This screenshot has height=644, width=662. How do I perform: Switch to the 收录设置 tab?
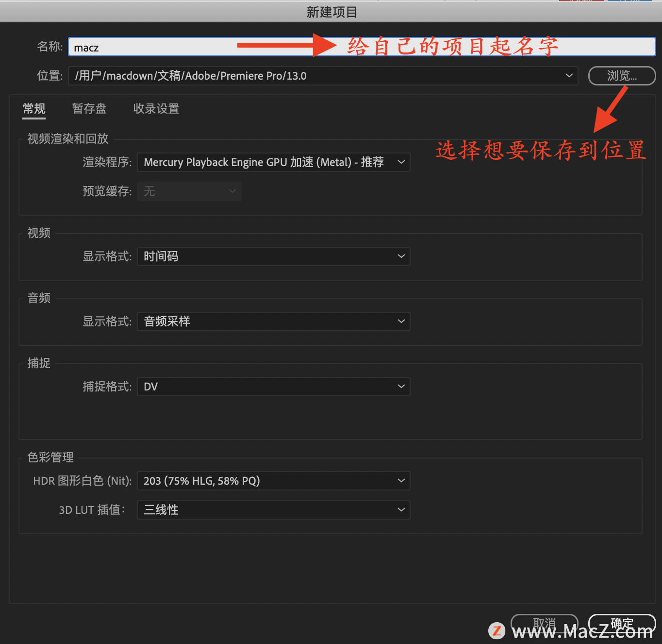156,109
